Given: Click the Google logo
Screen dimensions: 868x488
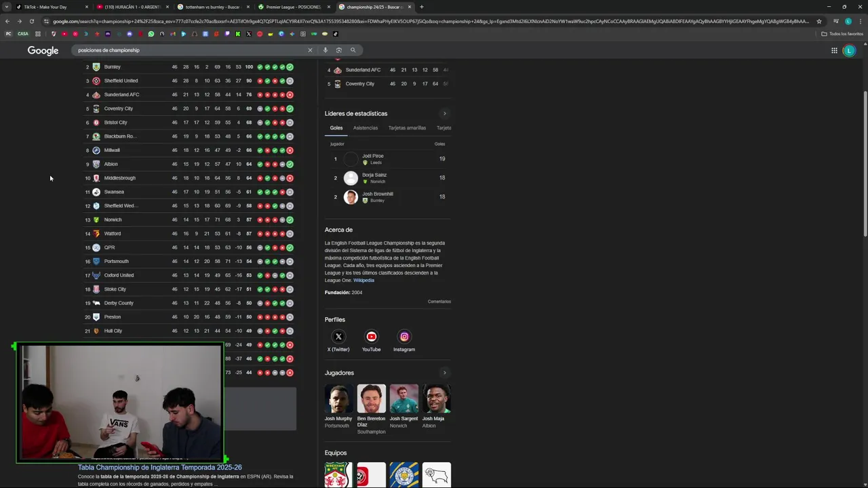Looking at the screenshot, I should click(43, 50).
